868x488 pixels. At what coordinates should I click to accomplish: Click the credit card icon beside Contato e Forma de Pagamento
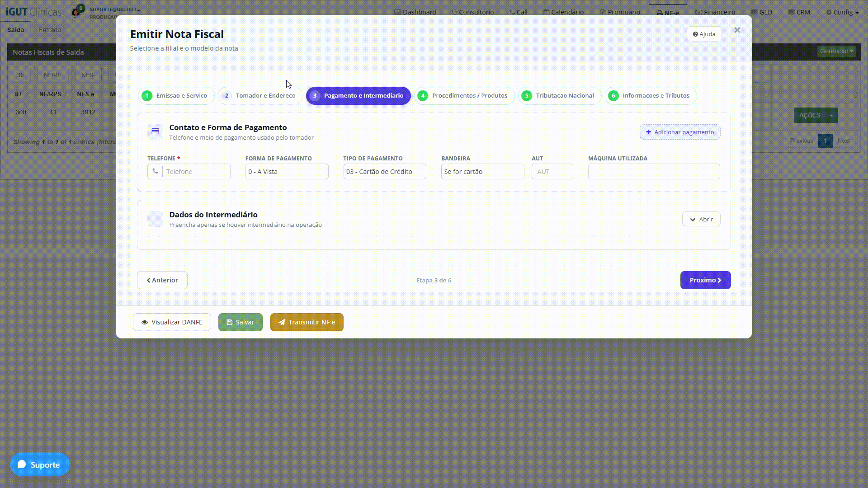(x=155, y=131)
